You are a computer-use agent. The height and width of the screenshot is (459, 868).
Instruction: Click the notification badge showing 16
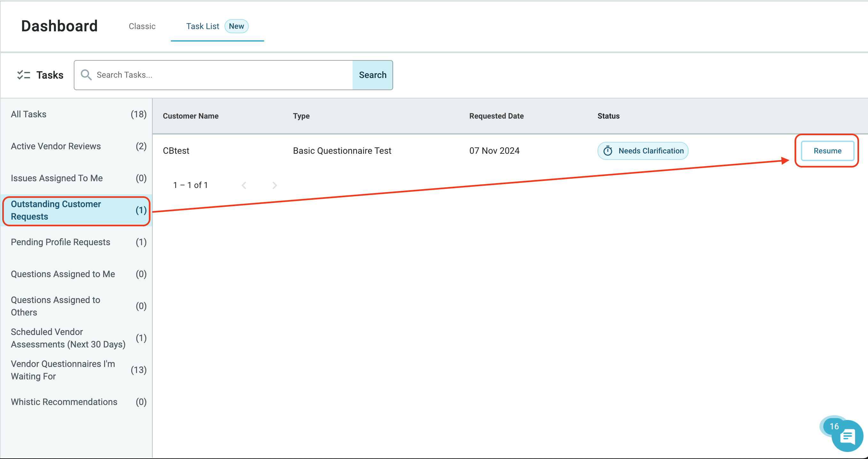835,426
